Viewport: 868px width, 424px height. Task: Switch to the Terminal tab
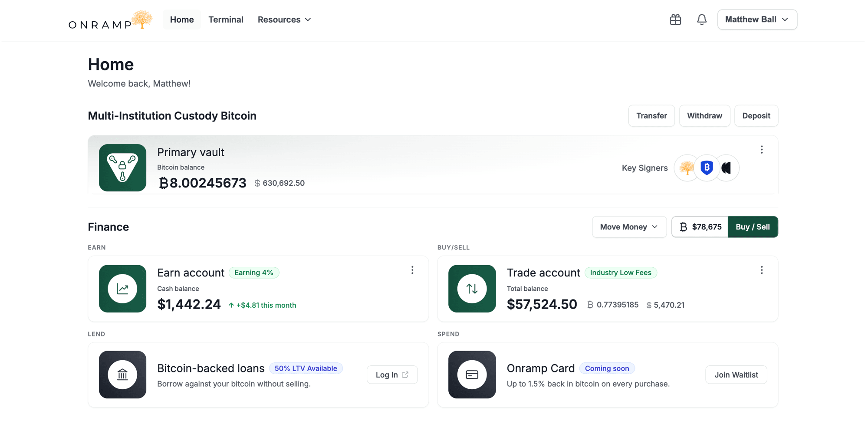click(x=226, y=20)
